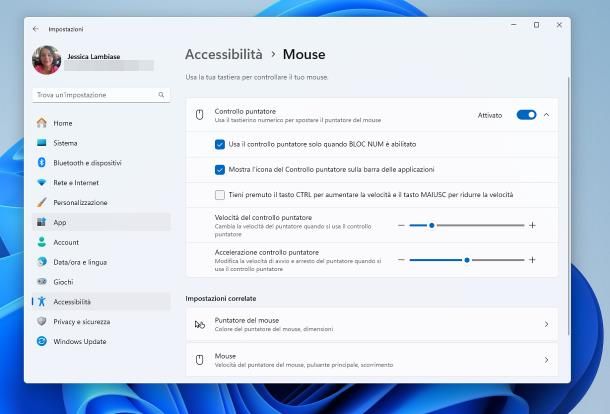
Task: Decrease pointer control speed with minus
Action: (401, 225)
